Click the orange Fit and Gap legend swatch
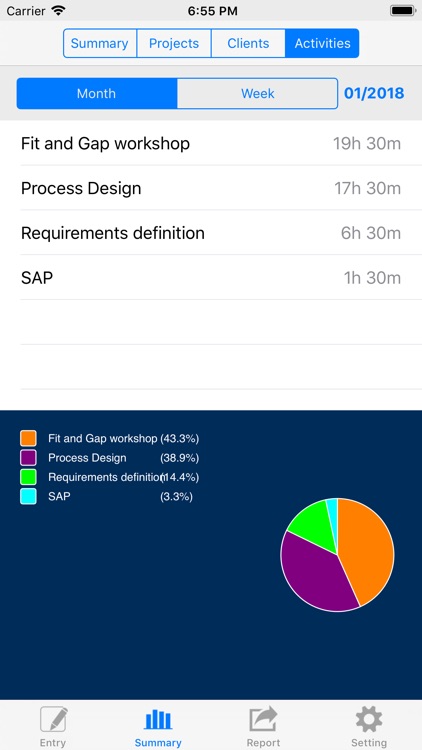The width and height of the screenshot is (422, 750). tap(28, 438)
